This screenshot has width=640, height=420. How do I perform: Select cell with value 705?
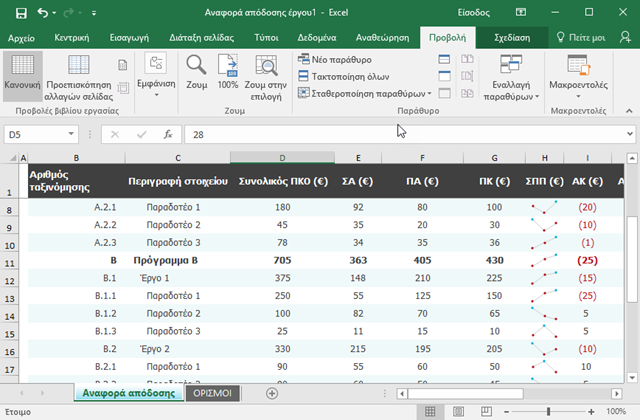[282, 260]
